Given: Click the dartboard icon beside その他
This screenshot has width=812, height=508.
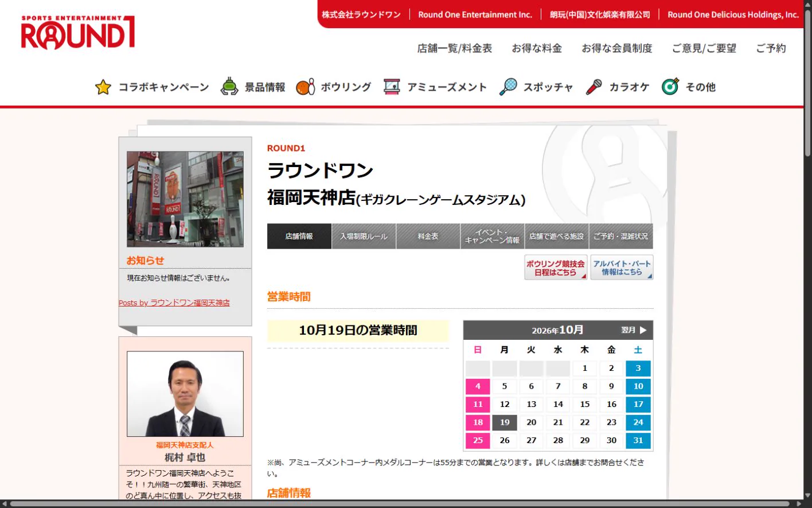Looking at the screenshot, I should click(670, 87).
